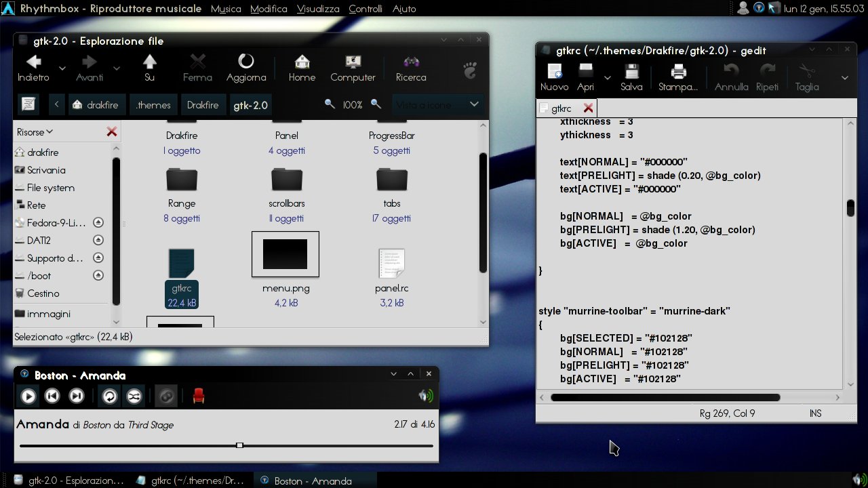868x488 pixels.
Task: Toggle the text location entry button
Action: click(28, 104)
